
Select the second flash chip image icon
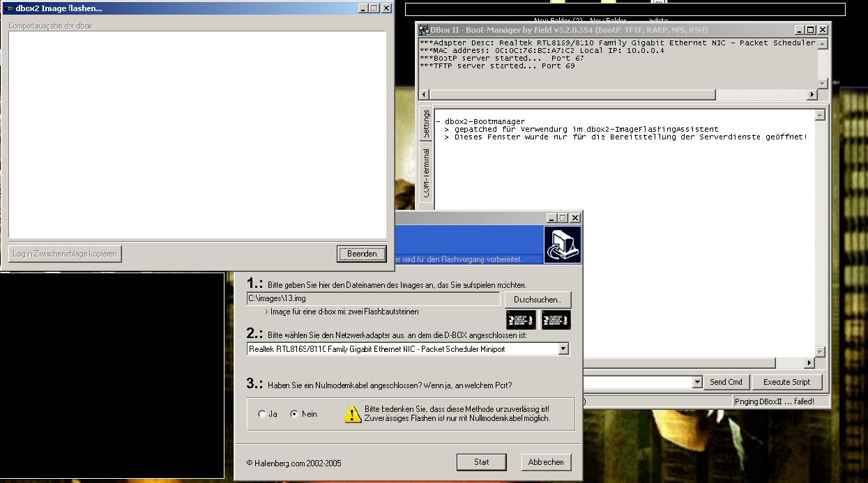556,320
